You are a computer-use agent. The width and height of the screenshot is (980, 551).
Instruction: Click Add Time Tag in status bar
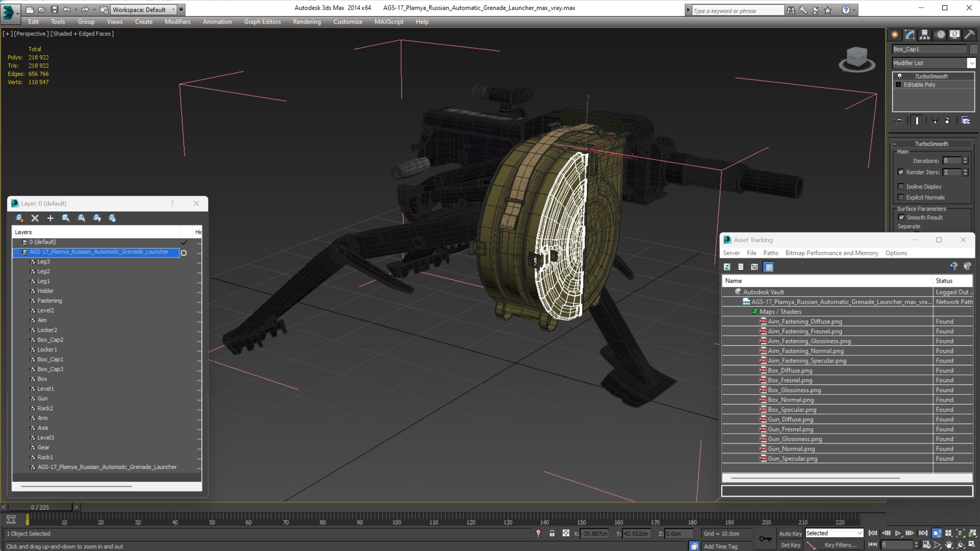(721, 547)
